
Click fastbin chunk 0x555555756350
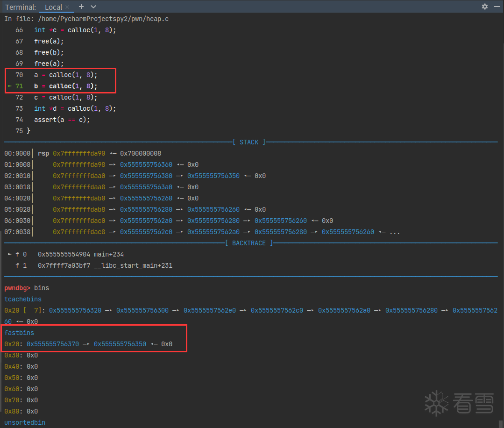coord(120,344)
